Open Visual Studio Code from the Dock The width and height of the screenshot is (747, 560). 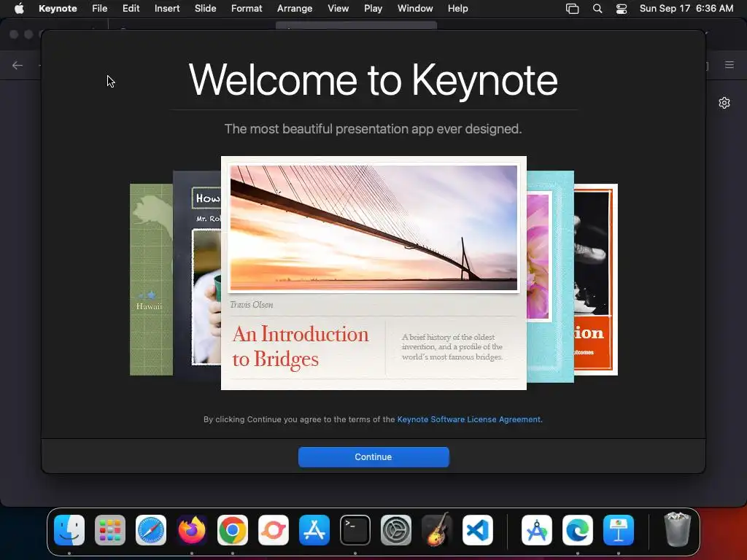(478, 530)
